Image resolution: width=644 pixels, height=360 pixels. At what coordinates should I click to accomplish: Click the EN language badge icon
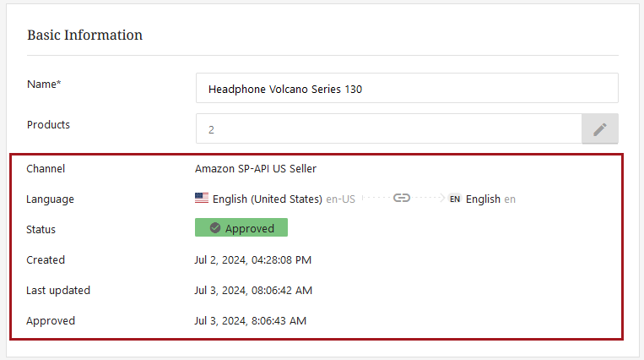[455, 199]
